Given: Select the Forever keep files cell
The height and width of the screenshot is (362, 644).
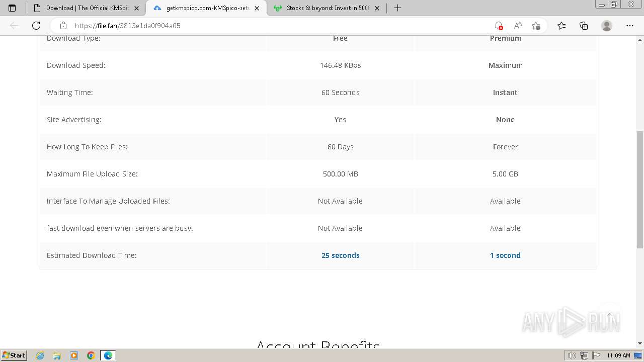Looking at the screenshot, I should click(505, 147).
